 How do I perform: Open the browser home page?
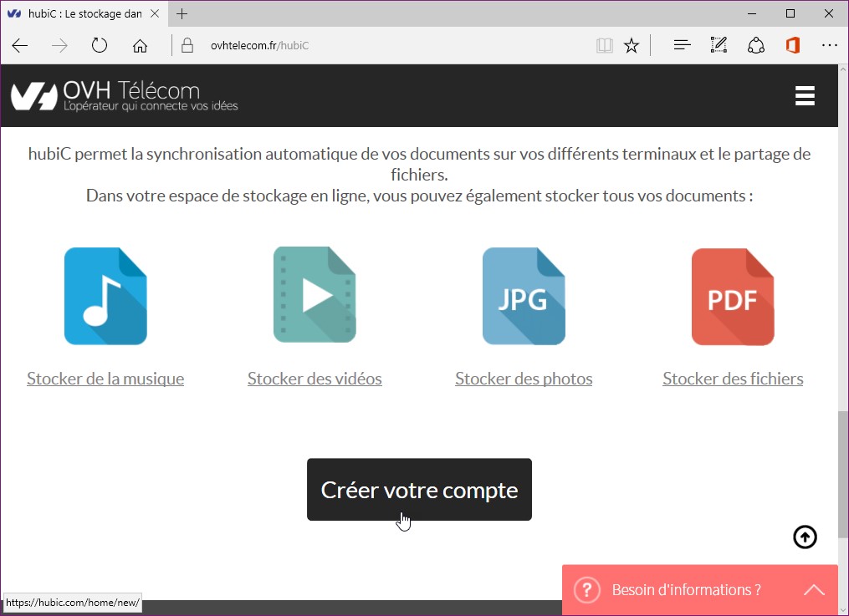coord(140,46)
